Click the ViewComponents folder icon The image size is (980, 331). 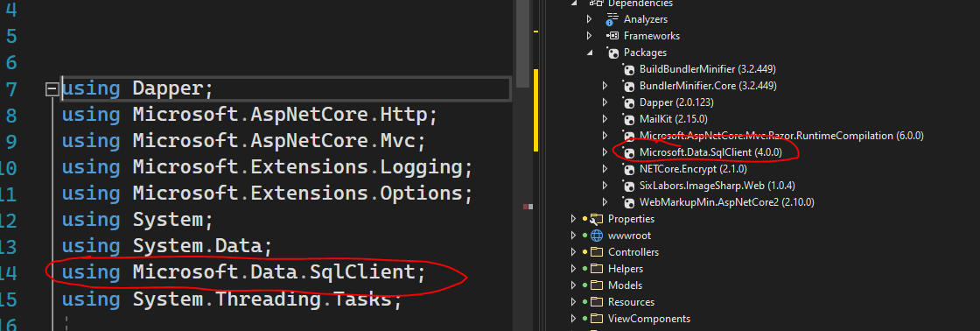pos(598,319)
